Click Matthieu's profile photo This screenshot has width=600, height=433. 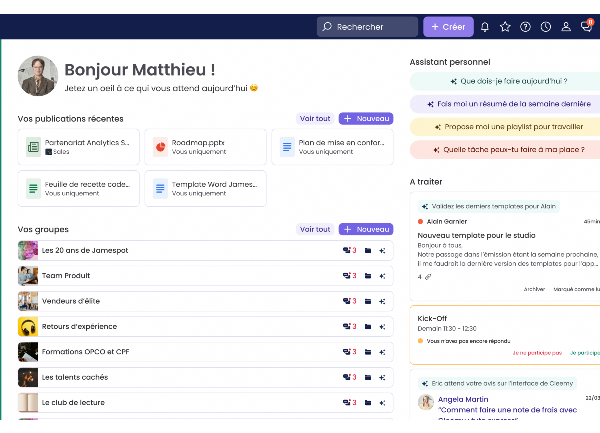pos(38,76)
